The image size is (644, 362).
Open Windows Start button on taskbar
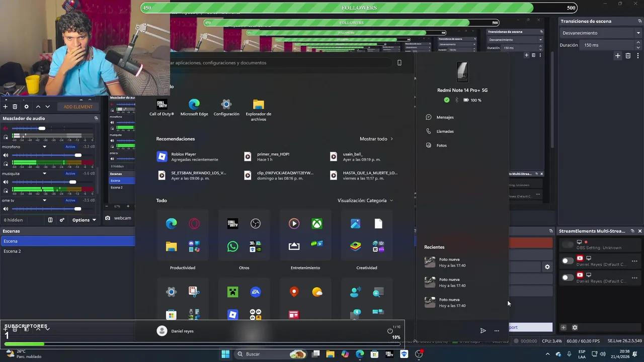226,354
